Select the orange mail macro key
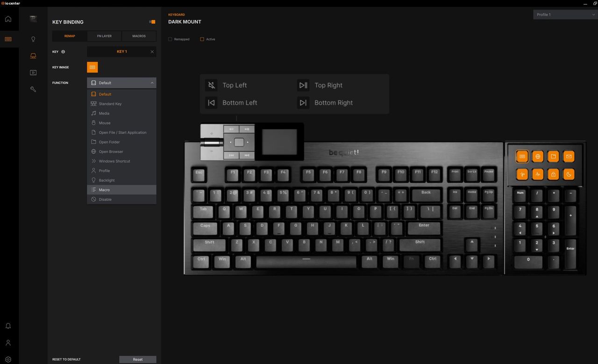The image size is (598, 364). click(569, 157)
